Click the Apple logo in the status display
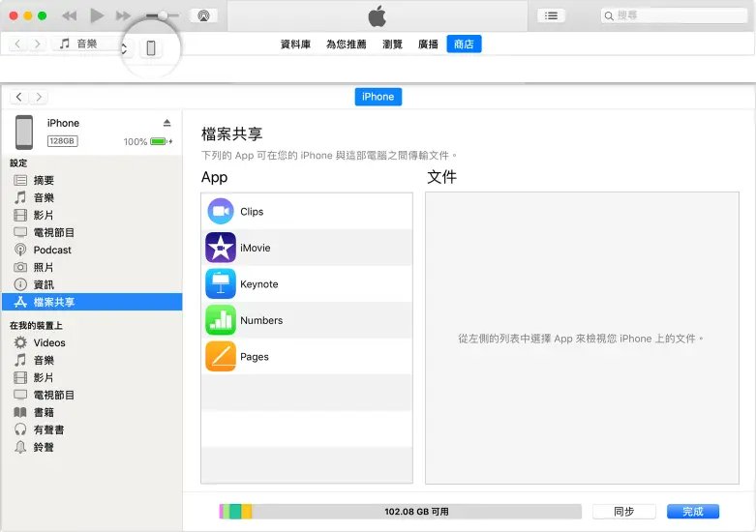This screenshot has height=532, width=756. (x=378, y=15)
